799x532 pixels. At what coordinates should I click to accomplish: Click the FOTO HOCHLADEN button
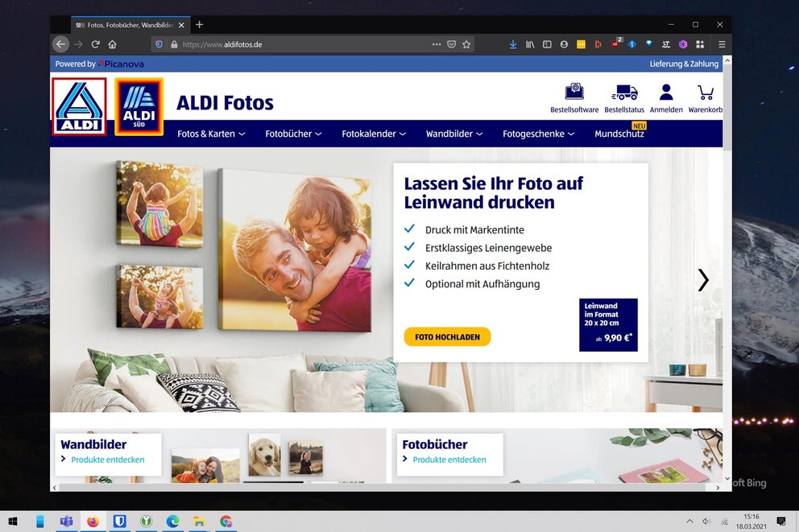pos(447,337)
